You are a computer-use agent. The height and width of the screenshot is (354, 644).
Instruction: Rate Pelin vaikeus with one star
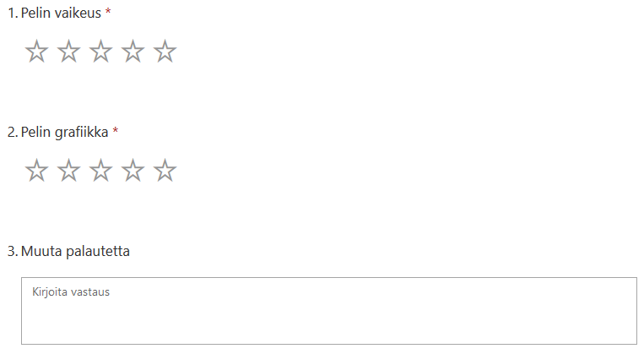(x=36, y=52)
